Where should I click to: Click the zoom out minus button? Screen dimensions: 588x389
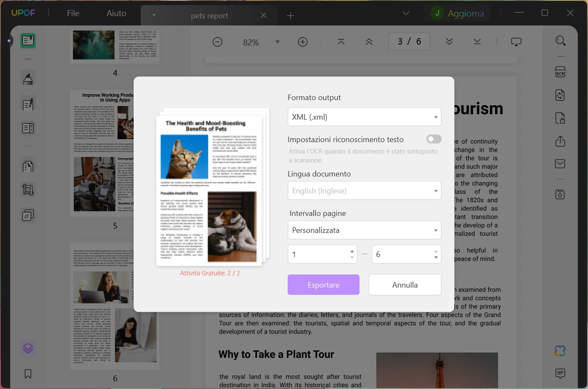tap(218, 42)
